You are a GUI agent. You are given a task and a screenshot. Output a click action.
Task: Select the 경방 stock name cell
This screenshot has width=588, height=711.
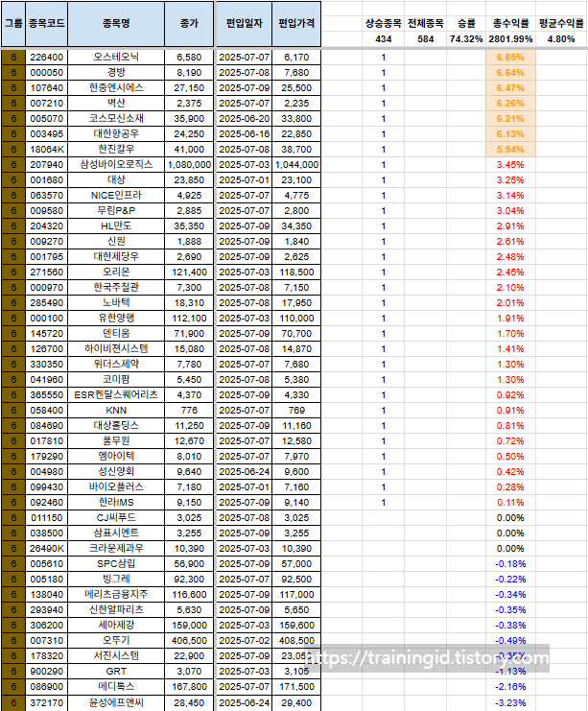116,73
